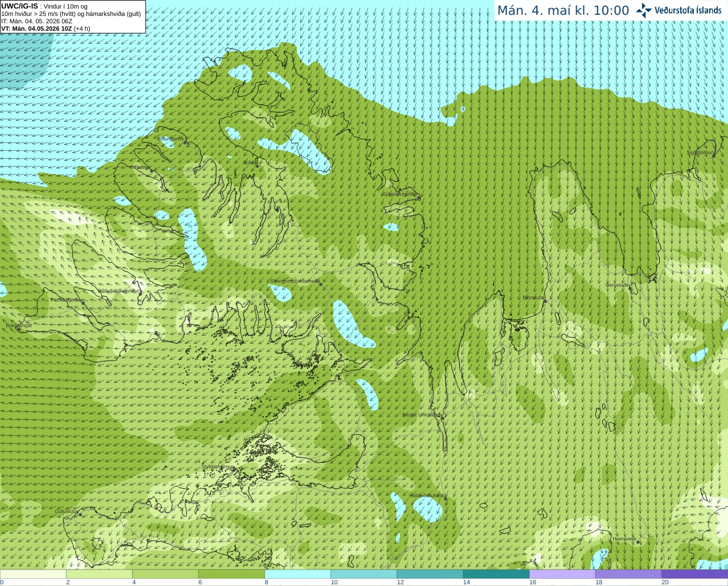Click the Bergstaðir station label

[x=618, y=285]
